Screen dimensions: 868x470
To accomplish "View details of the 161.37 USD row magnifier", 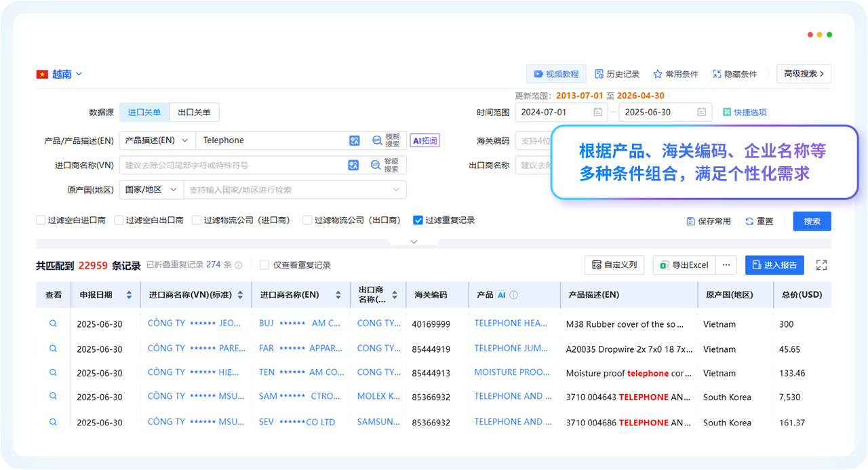I will (53, 422).
